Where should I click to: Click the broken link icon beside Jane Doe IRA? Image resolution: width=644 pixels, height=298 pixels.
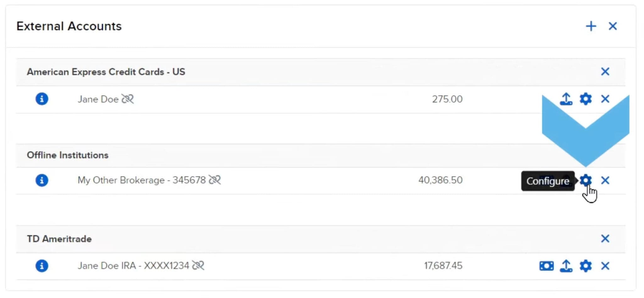[199, 266]
